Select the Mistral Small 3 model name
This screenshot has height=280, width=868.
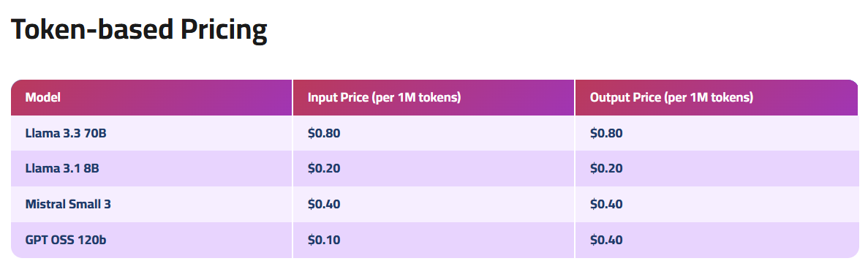(x=68, y=204)
